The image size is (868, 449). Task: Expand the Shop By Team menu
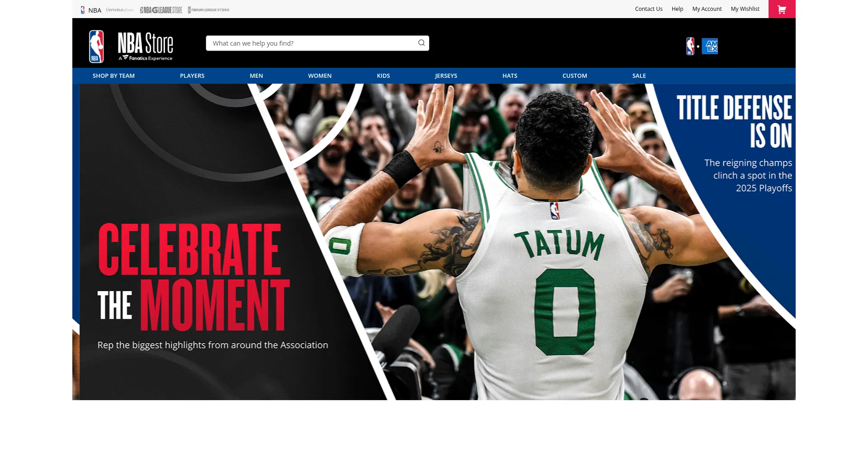pos(113,76)
